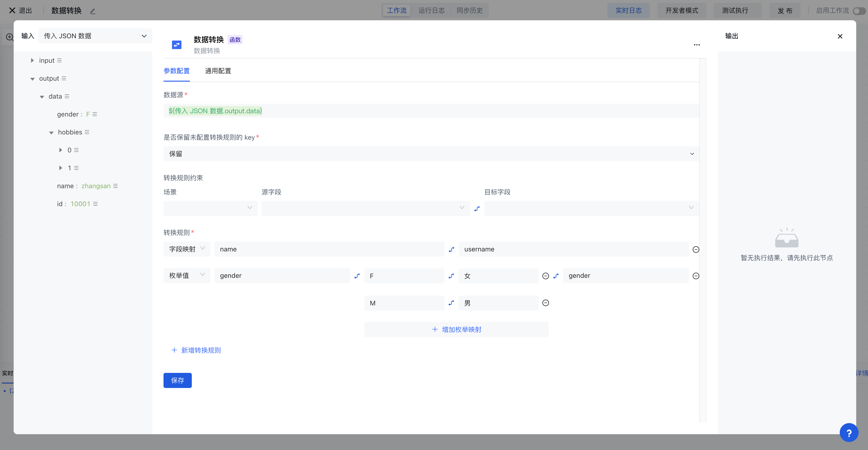Open the 保留 key retention dropdown
This screenshot has height=450, width=868.
coord(431,154)
